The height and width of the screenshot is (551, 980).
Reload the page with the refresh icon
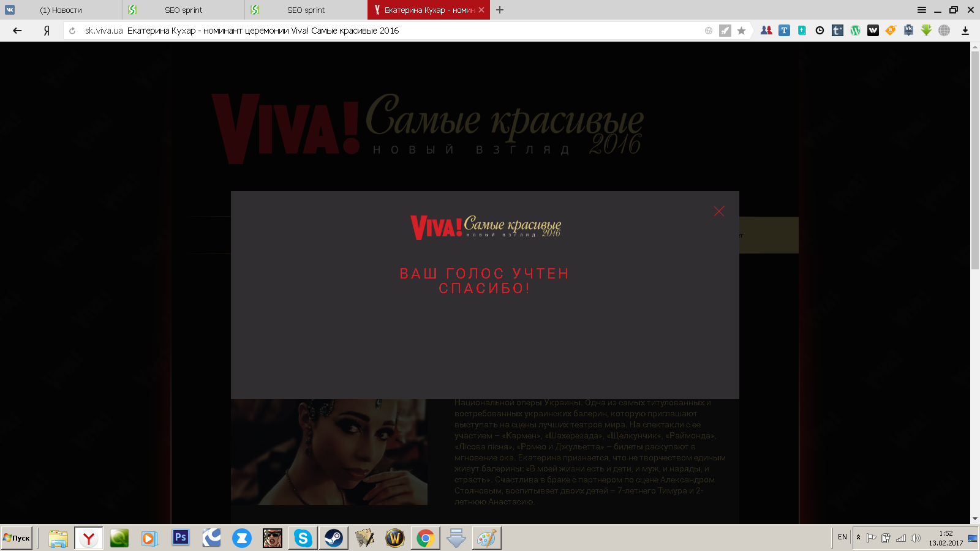72,31
